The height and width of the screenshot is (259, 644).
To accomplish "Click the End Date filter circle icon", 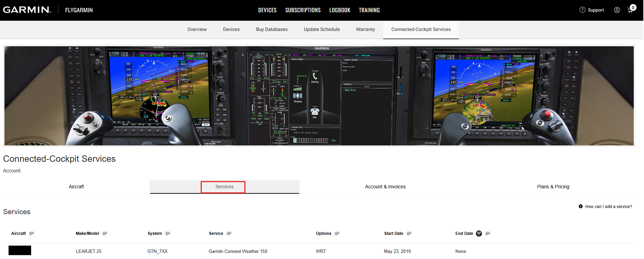I will click(x=479, y=234).
